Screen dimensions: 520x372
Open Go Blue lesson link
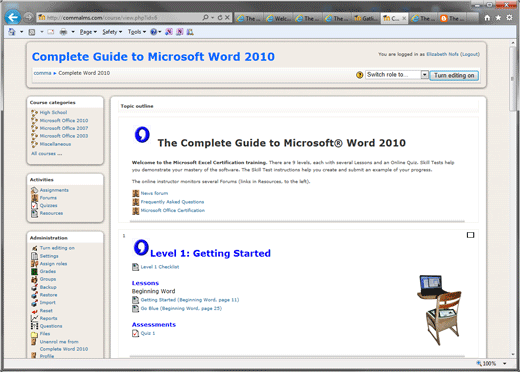pyautogui.click(x=181, y=308)
